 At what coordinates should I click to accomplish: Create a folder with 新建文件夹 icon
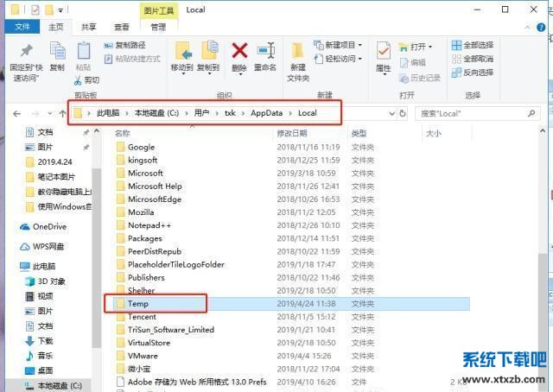click(298, 54)
